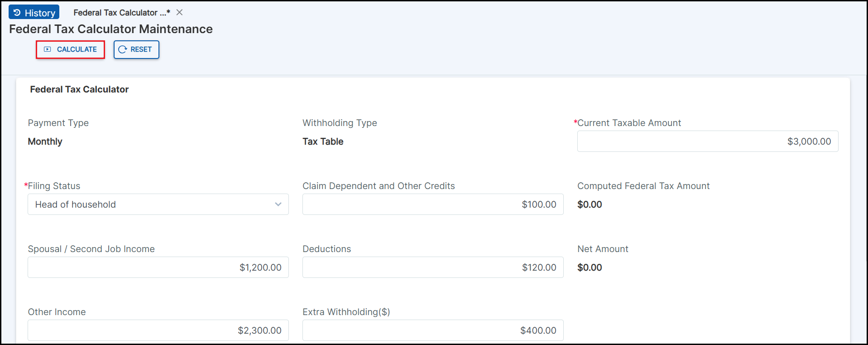Click the Extra Withholding($) field

click(x=432, y=330)
